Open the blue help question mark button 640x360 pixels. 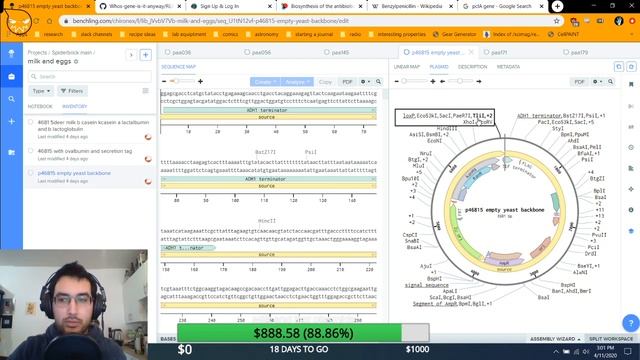tap(631, 323)
